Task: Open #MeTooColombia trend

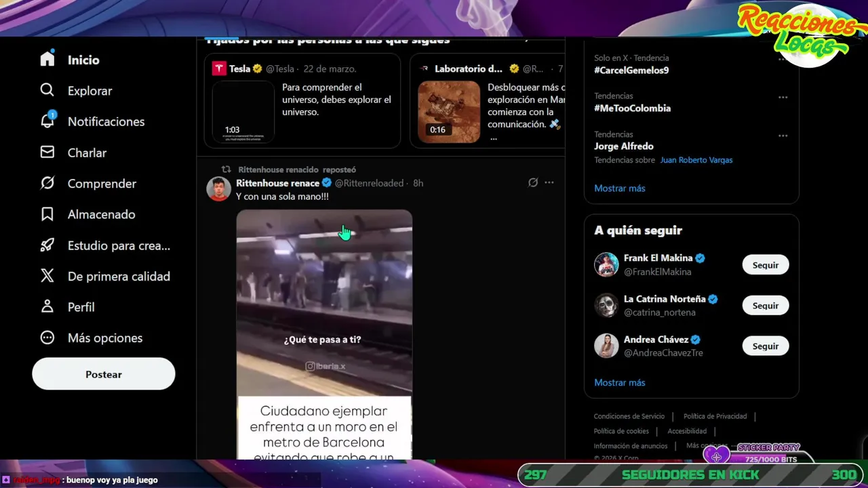Action: point(633,108)
